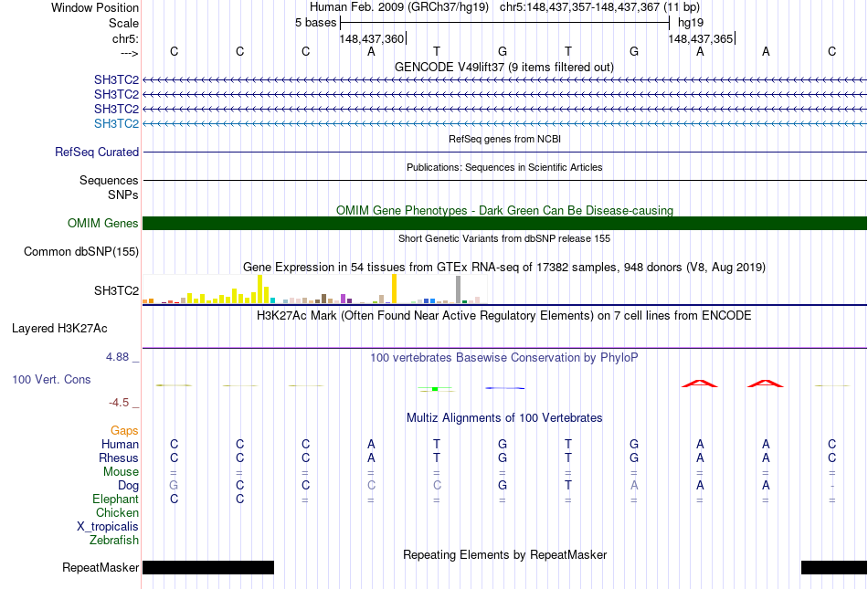Viewport: 868px width, 589px height.
Task: Open the RefSeq genes from NCBI title
Action: point(504,140)
